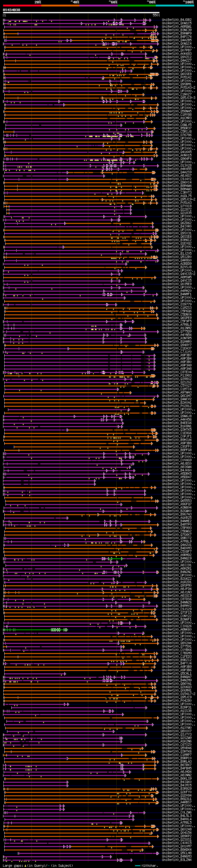This screenshot has width=197, height=868.
Task: Click the UniRef100_Q964F4 label
Action: 177,159
